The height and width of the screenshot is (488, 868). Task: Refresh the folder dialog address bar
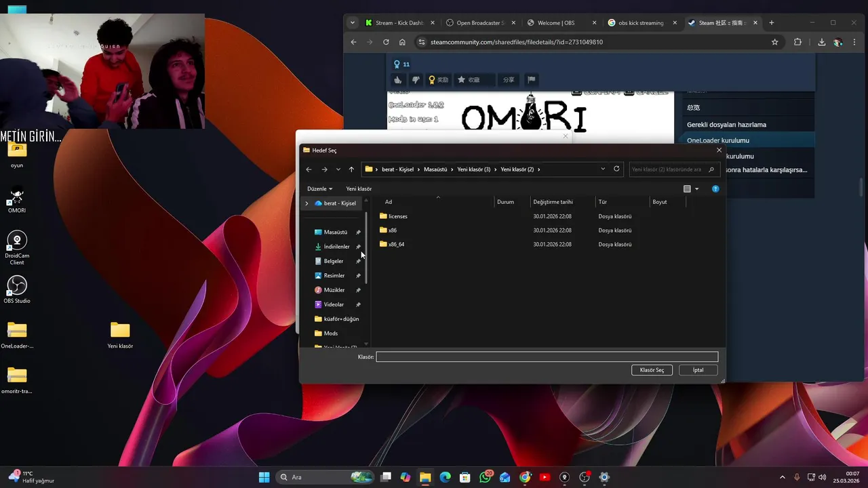click(616, 169)
